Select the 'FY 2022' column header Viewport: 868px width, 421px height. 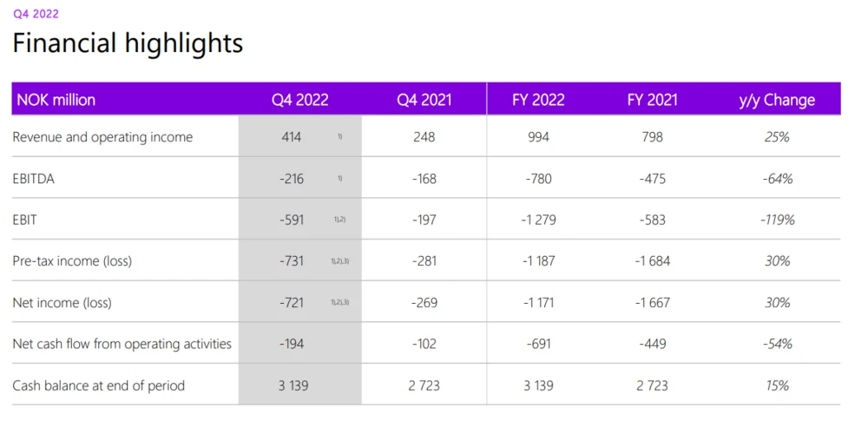[x=538, y=100]
